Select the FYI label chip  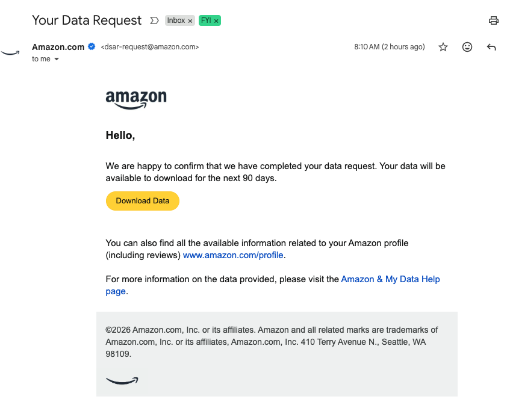pos(206,20)
